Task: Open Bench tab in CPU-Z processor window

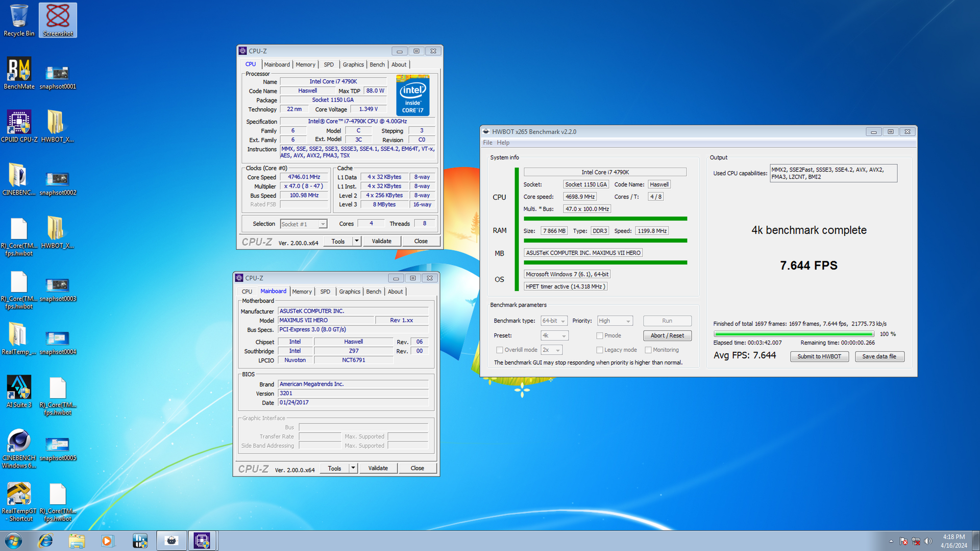Action: click(377, 65)
